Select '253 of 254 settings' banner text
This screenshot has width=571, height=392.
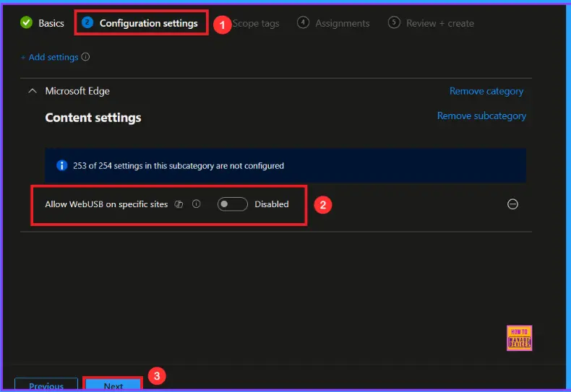(x=179, y=166)
